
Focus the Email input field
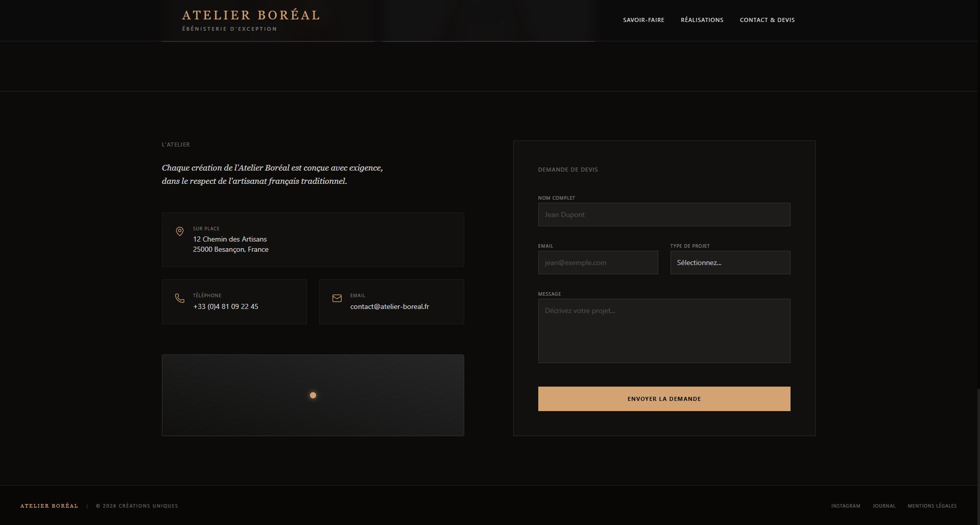point(598,262)
